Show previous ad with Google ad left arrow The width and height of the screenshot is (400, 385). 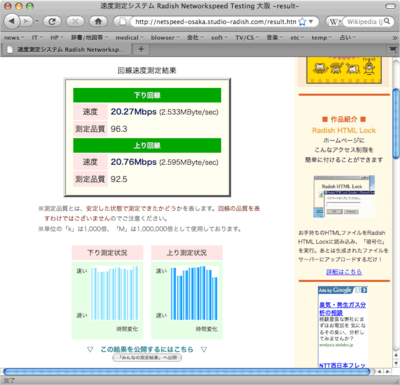pyautogui.click(x=358, y=290)
